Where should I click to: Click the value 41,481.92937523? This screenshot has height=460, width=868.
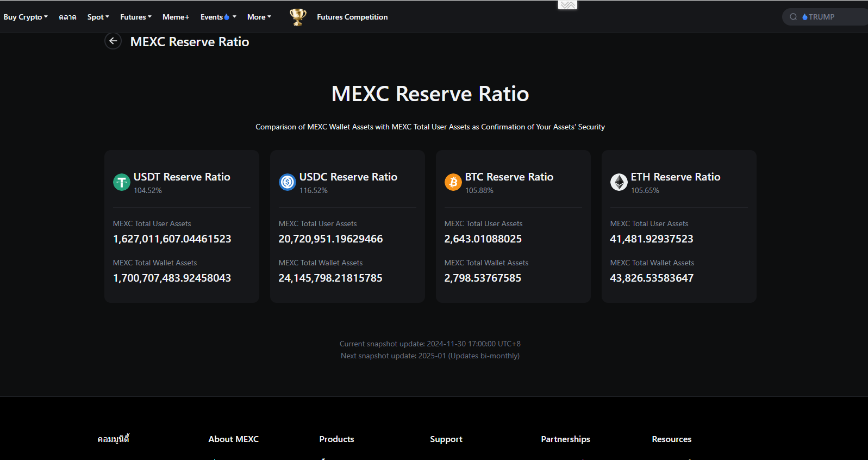652,239
